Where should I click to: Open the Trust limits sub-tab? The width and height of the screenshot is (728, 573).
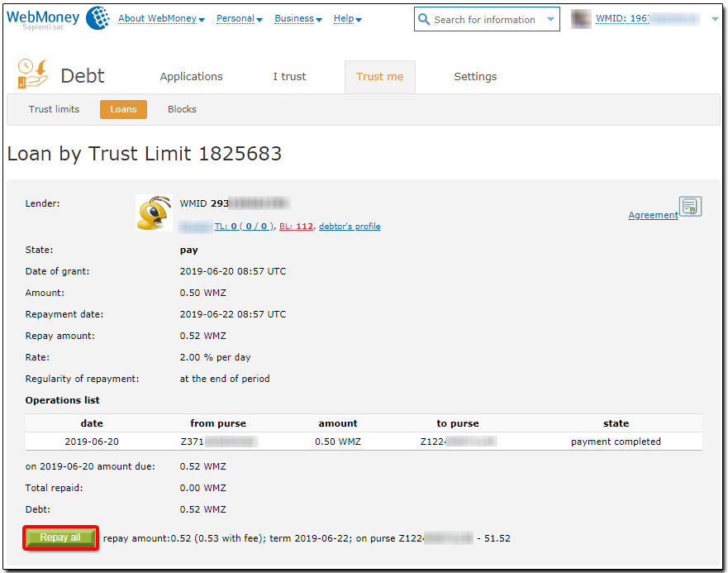point(54,109)
